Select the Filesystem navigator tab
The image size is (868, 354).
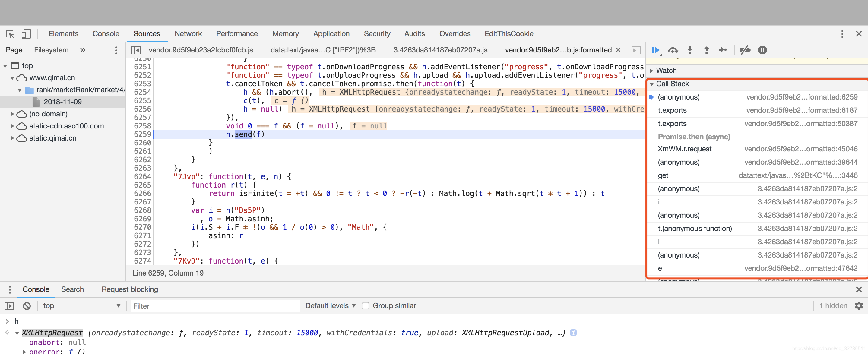pyautogui.click(x=51, y=50)
